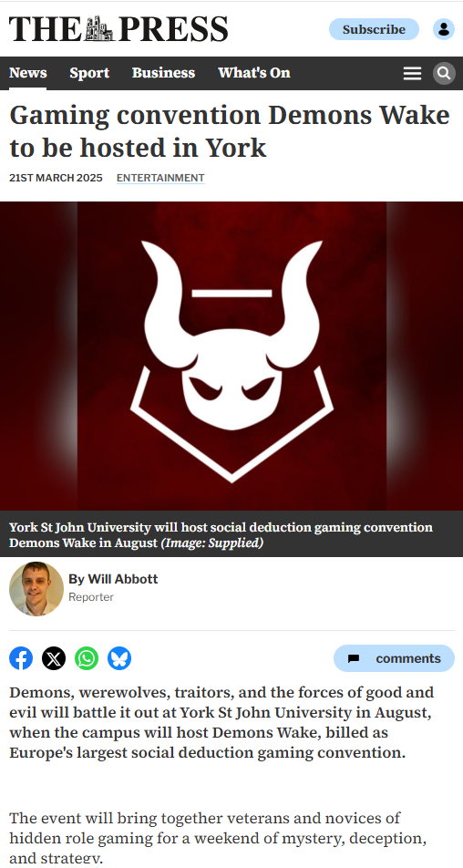Click author name Will Abbott
The width and height of the screenshot is (463, 868).
[x=113, y=579]
